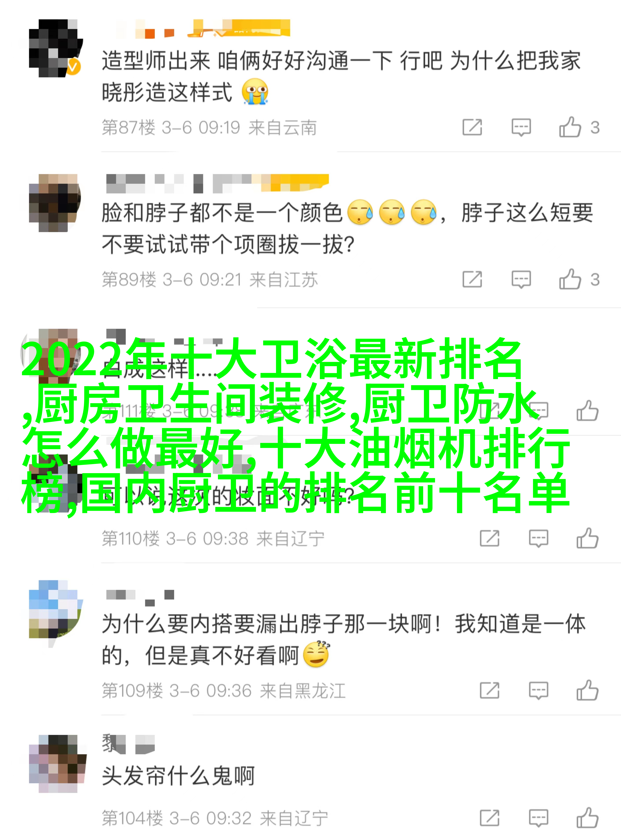Reply to the floor 87 comment
The height and width of the screenshot is (840, 621).
point(521,127)
